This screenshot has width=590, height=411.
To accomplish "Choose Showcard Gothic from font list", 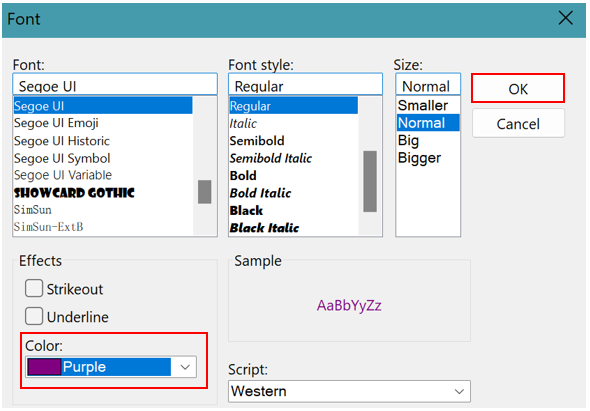I will pyautogui.click(x=74, y=193).
